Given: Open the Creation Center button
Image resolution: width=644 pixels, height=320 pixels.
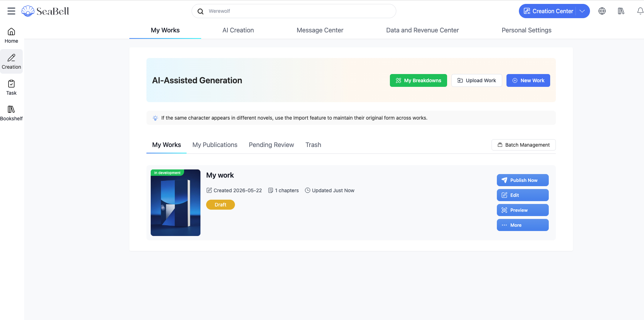Looking at the screenshot, I should point(549,11).
